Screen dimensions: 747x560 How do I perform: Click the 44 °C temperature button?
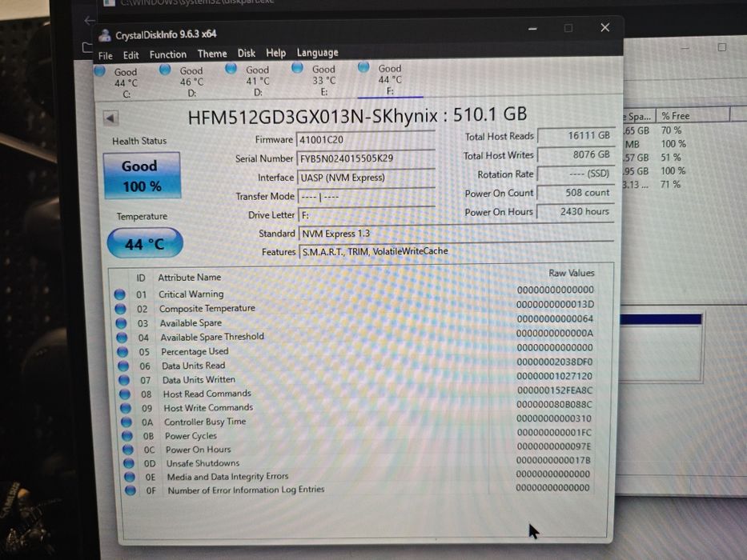(145, 243)
